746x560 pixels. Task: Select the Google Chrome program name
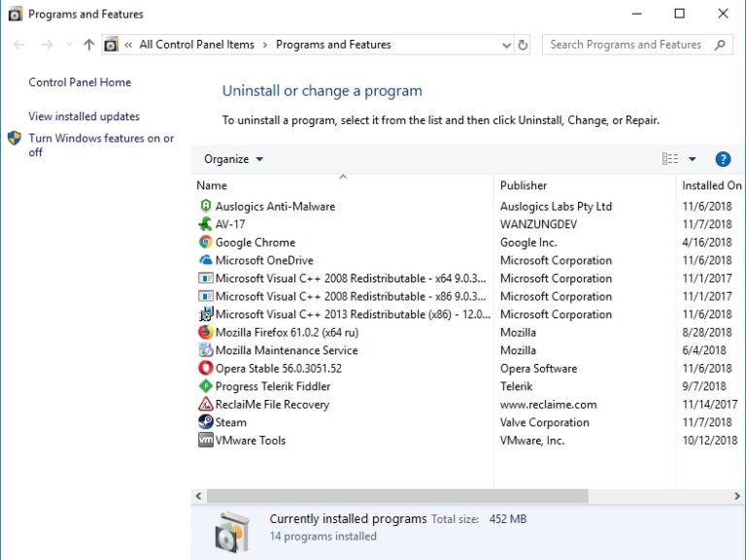point(255,243)
